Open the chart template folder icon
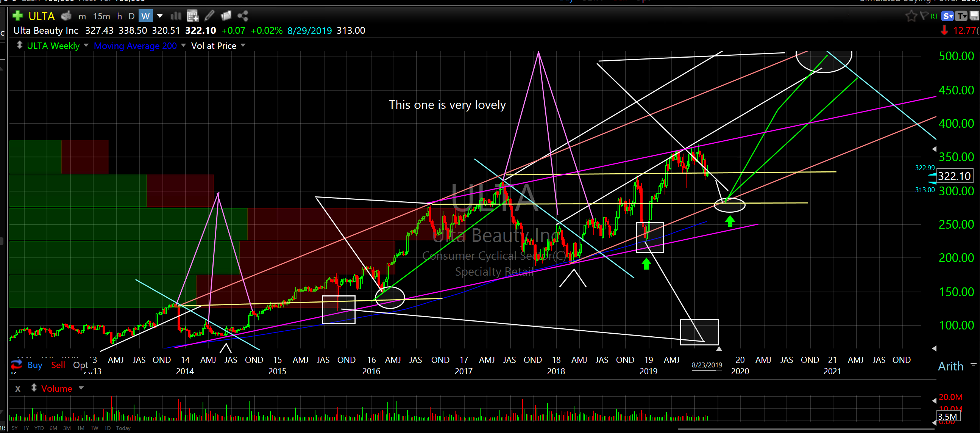 coord(226,16)
